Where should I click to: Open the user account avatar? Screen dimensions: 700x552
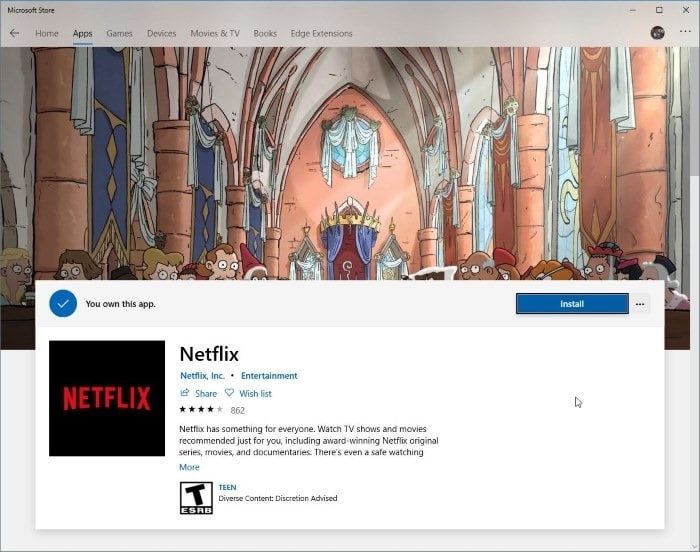657,33
